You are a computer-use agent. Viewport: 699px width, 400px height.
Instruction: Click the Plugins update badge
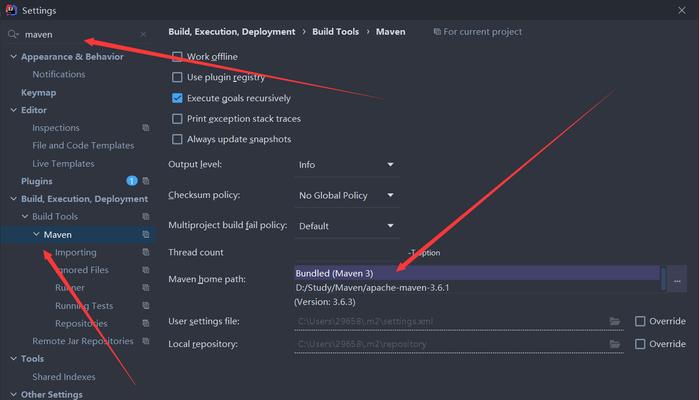(x=132, y=181)
